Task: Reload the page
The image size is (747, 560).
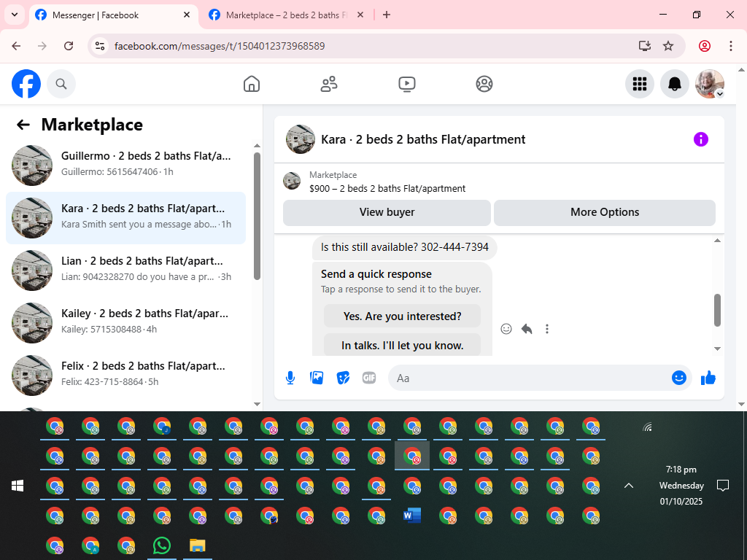Action: [69, 46]
